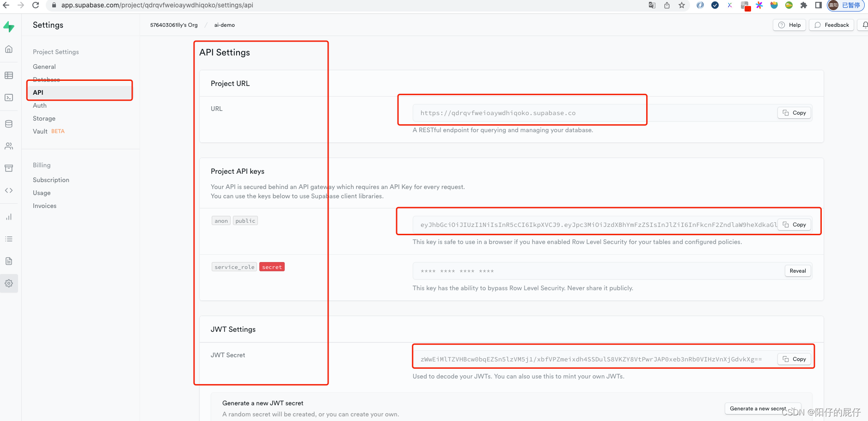The width and height of the screenshot is (868, 421).
Task: Open the Settings gear icon in sidebar
Action: (9, 283)
